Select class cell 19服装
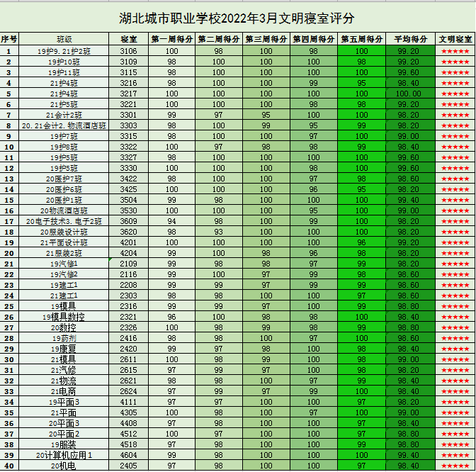 click(x=64, y=444)
